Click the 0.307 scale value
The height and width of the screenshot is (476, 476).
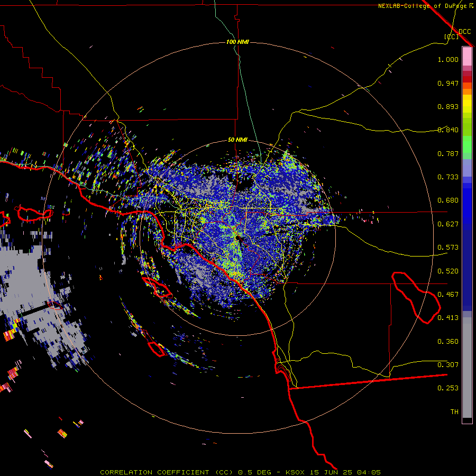coord(448,365)
